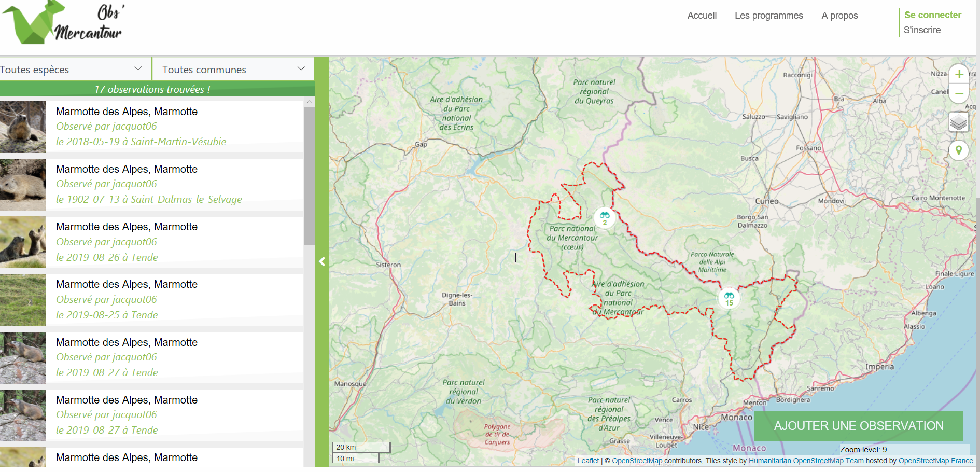
Task: Click Se connecter link
Action: pos(933,15)
